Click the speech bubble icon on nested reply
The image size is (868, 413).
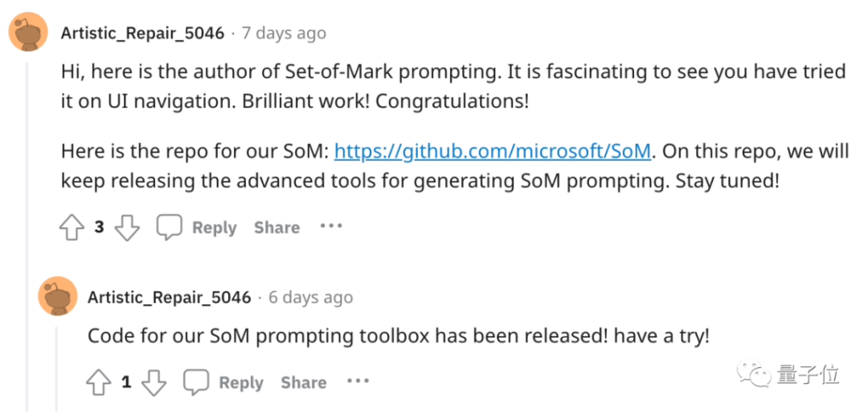pos(197,382)
